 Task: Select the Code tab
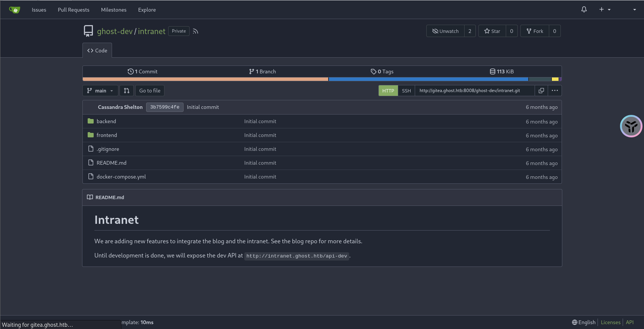click(97, 51)
